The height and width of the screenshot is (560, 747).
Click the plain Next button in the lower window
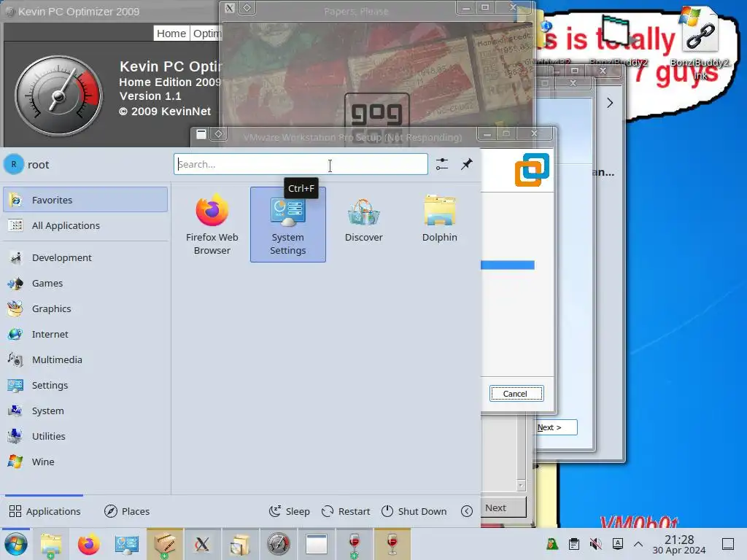coord(503,507)
